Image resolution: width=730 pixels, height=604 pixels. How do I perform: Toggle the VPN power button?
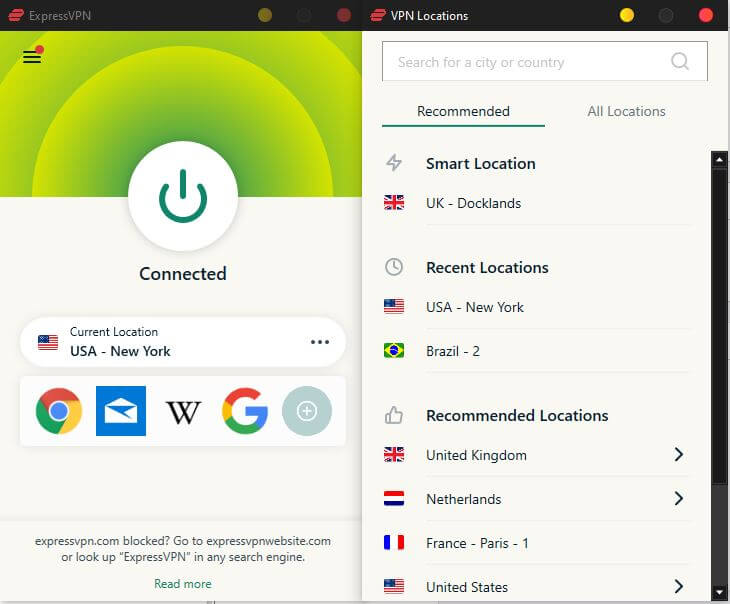[183, 196]
